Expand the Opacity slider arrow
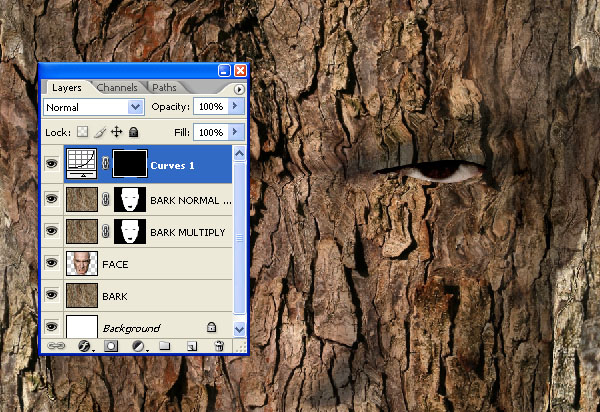Screen dimensions: 600x412 [236, 106]
